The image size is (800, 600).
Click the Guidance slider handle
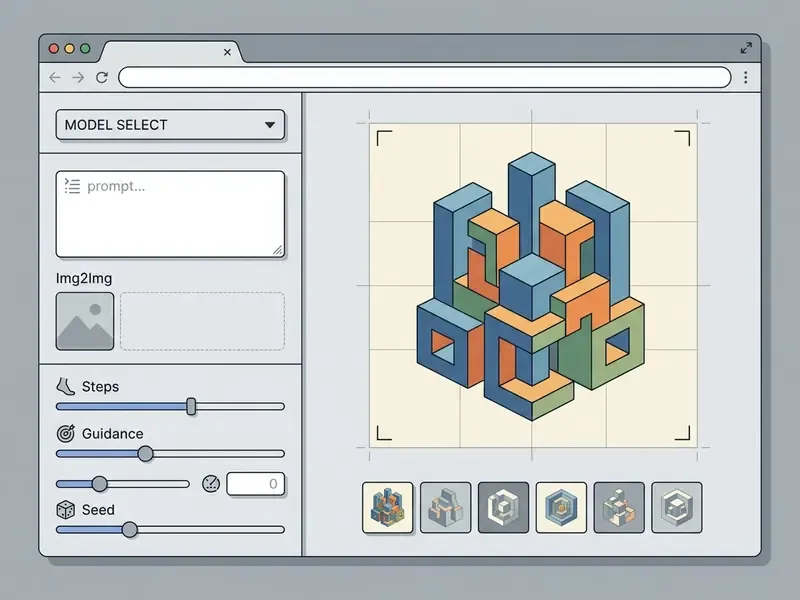(145, 454)
